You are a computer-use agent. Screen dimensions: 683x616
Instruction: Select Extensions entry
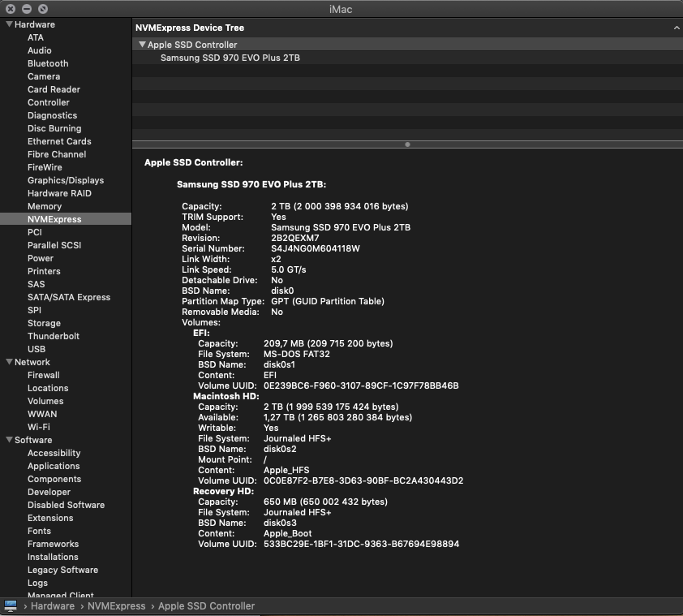tap(50, 518)
